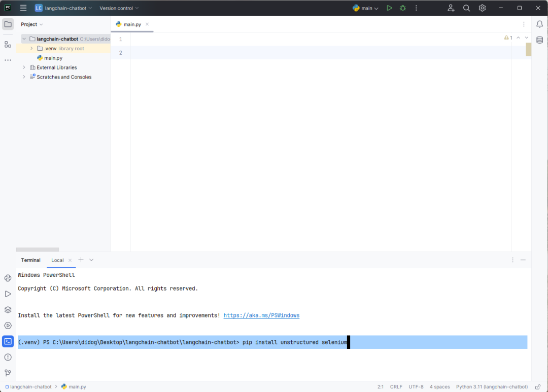Change the CRLF line separator

[396, 387]
